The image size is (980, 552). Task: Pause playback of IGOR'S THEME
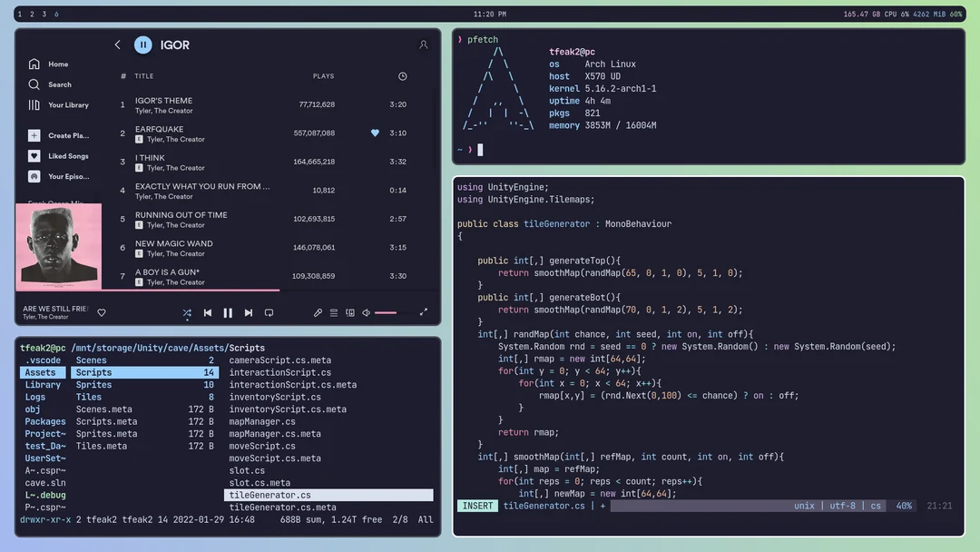pos(229,312)
